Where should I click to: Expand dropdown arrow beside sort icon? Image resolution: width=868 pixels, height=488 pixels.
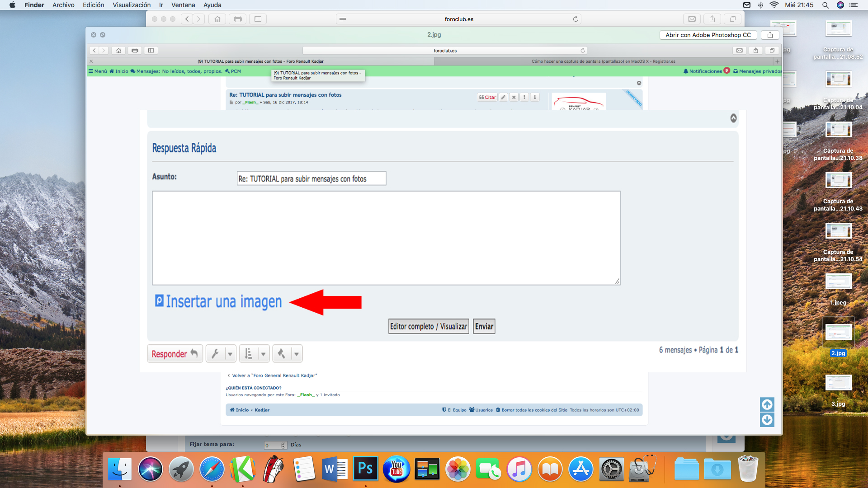pyautogui.click(x=263, y=354)
